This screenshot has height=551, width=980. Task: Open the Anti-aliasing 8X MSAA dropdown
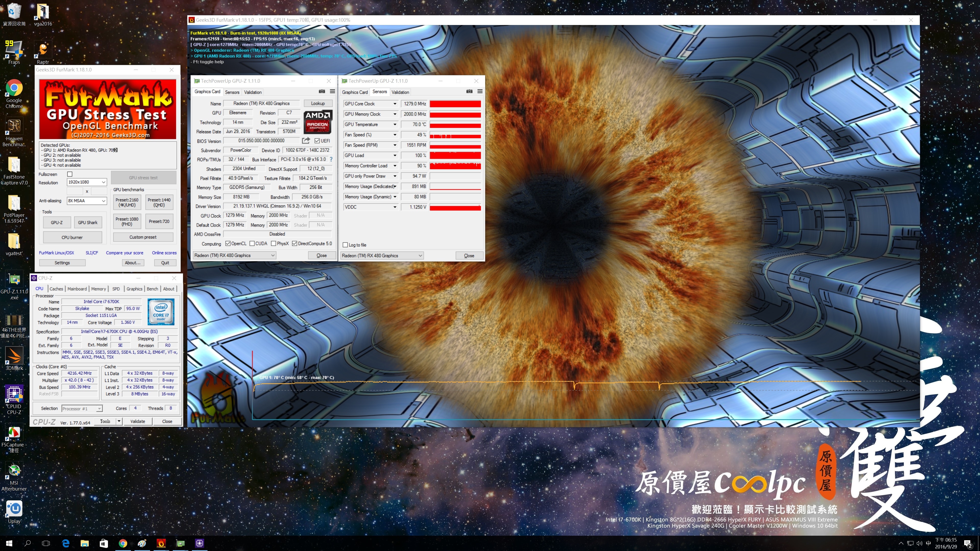(x=87, y=201)
